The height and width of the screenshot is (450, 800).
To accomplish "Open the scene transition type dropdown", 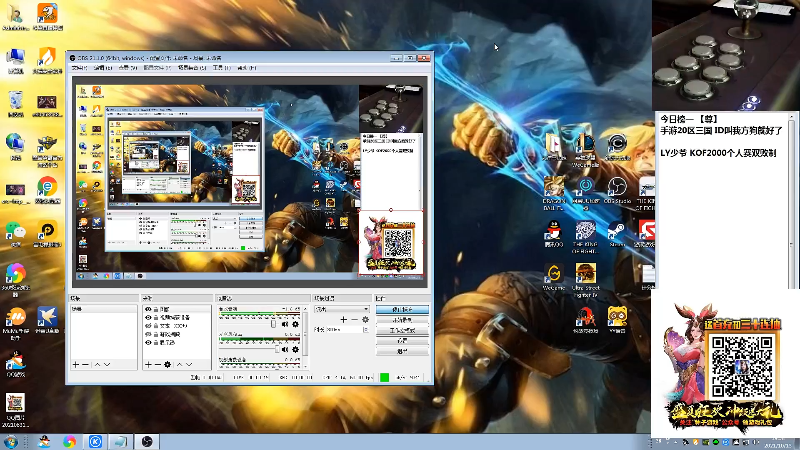I will pos(342,309).
